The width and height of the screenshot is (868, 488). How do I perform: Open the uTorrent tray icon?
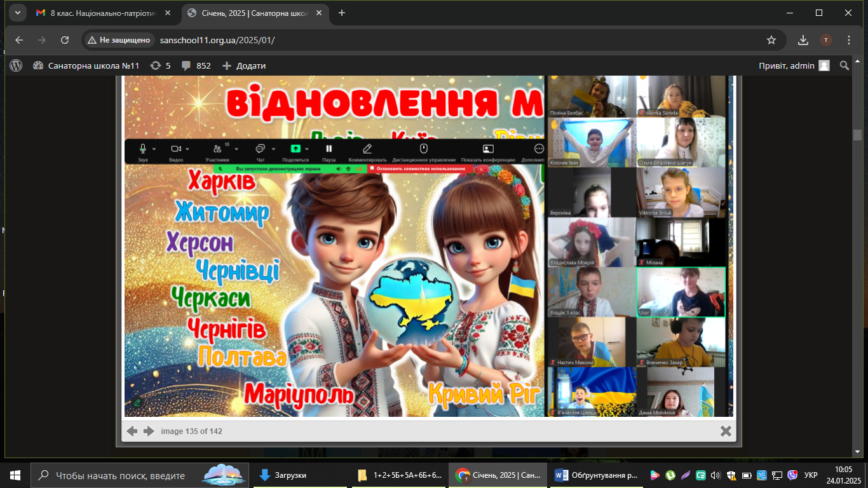coord(670,475)
